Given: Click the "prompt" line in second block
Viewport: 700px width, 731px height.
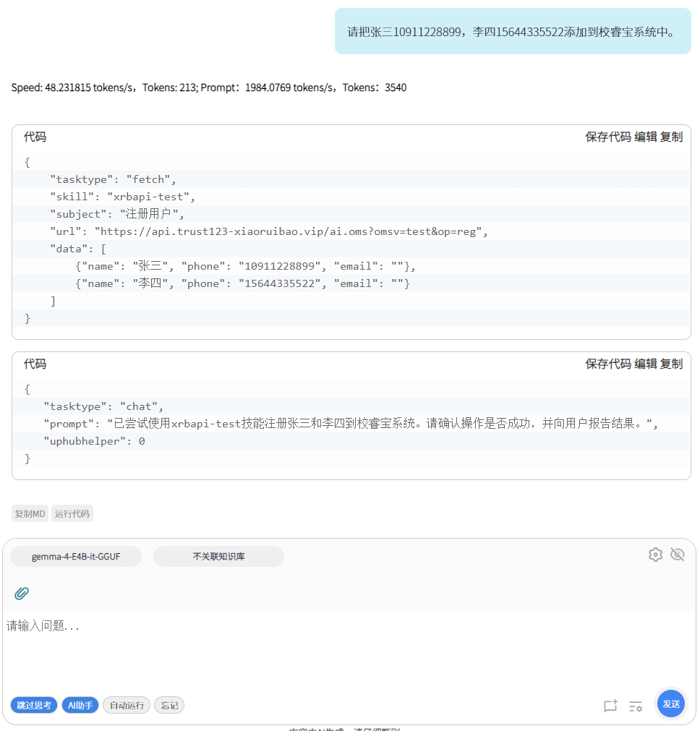Looking at the screenshot, I should tap(351, 423).
